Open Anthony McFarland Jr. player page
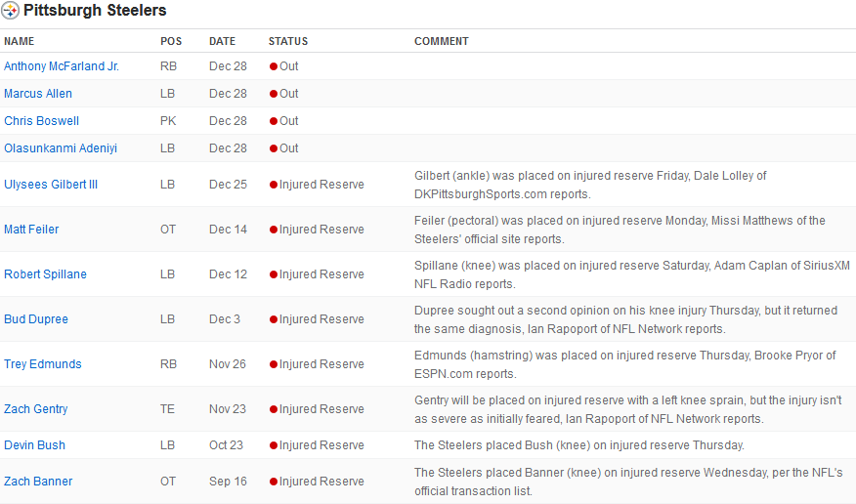The image size is (856, 504). [62, 66]
